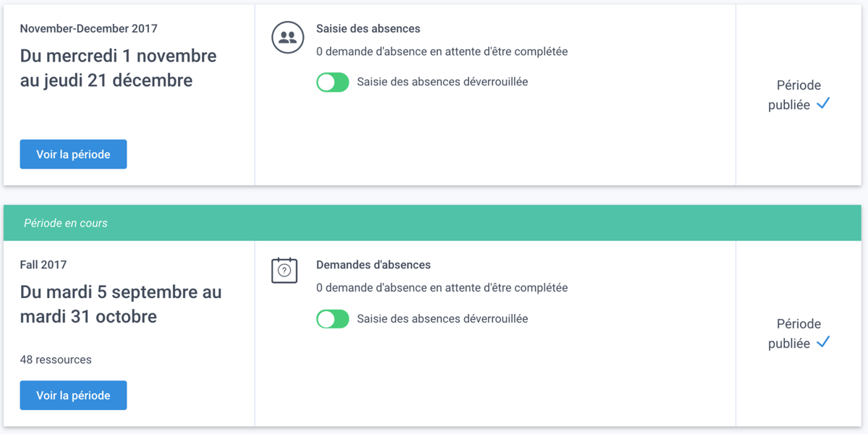The width and height of the screenshot is (868, 434).
Task: Click the 48 ressources text
Action: [x=54, y=359]
